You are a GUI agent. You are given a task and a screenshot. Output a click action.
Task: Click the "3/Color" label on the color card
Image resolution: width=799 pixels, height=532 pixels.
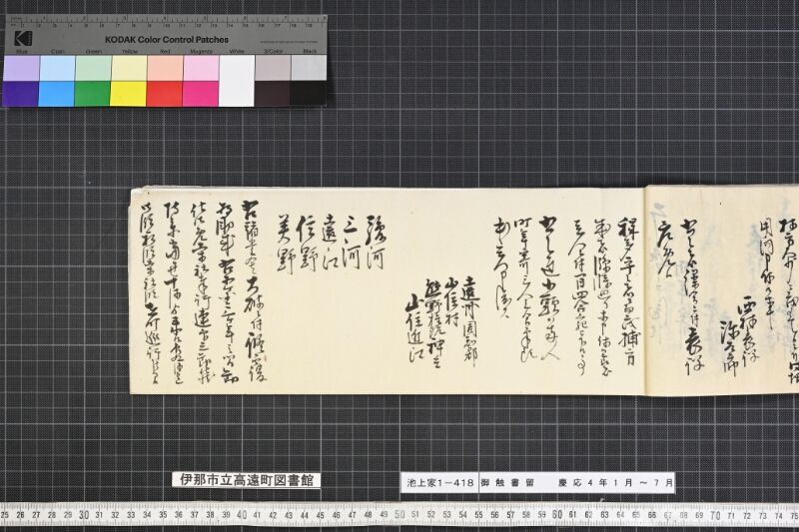pos(273,52)
